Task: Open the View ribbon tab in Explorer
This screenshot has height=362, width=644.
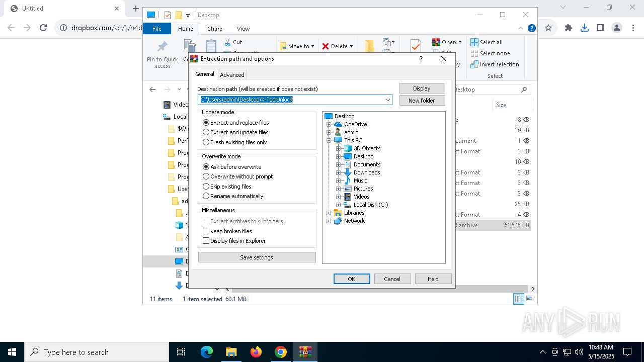Action: (243, 29)
